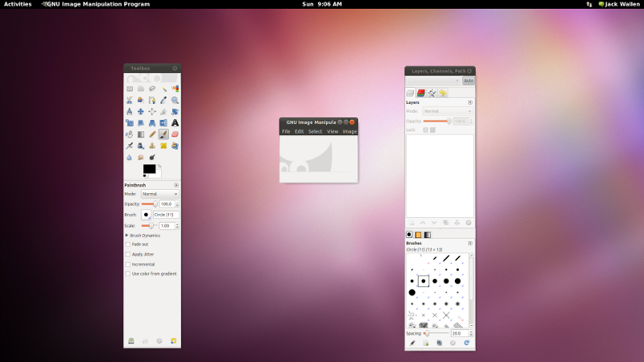Select the Eraser tool

tap(175, 134)
